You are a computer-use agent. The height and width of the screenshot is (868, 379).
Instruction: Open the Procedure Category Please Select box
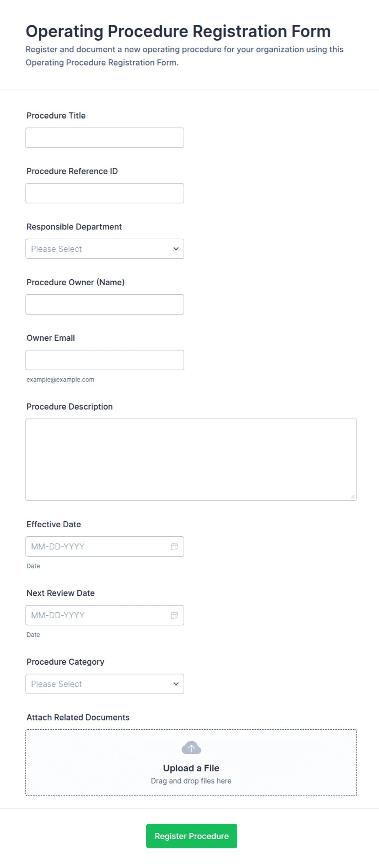(x=105, y=684)
